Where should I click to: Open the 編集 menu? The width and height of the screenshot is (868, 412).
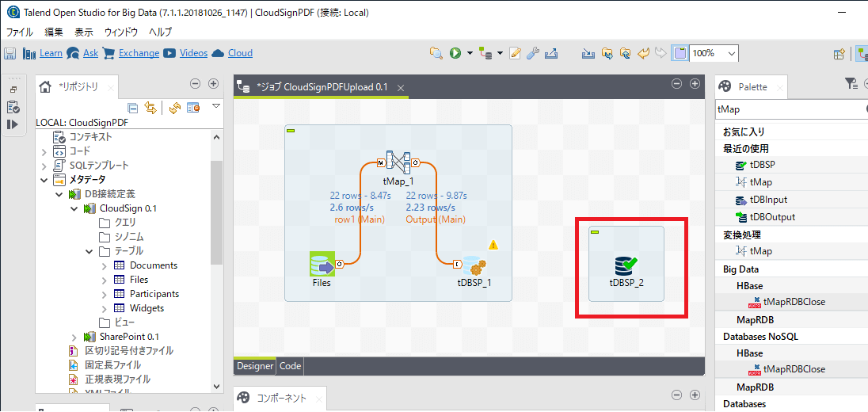[54, 32]
